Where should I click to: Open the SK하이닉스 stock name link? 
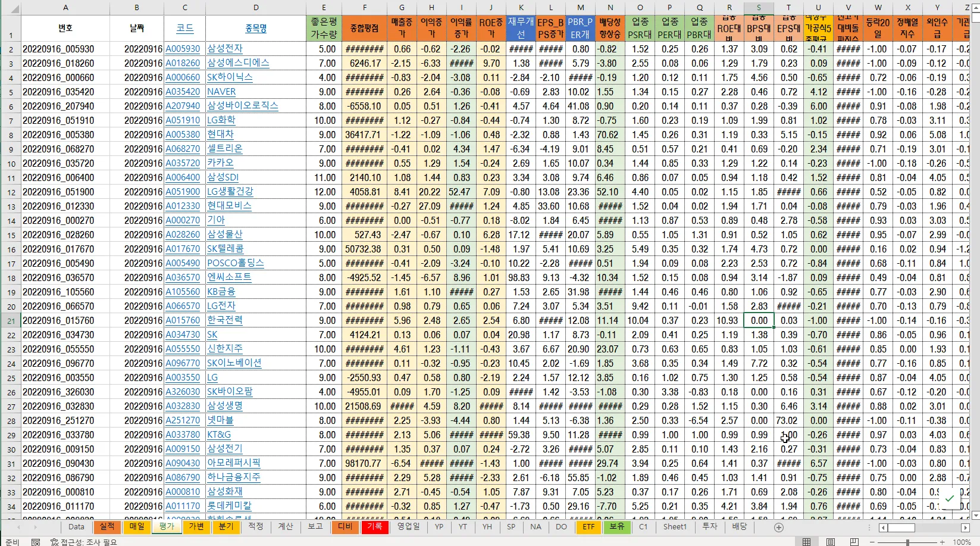coord(230,77)
